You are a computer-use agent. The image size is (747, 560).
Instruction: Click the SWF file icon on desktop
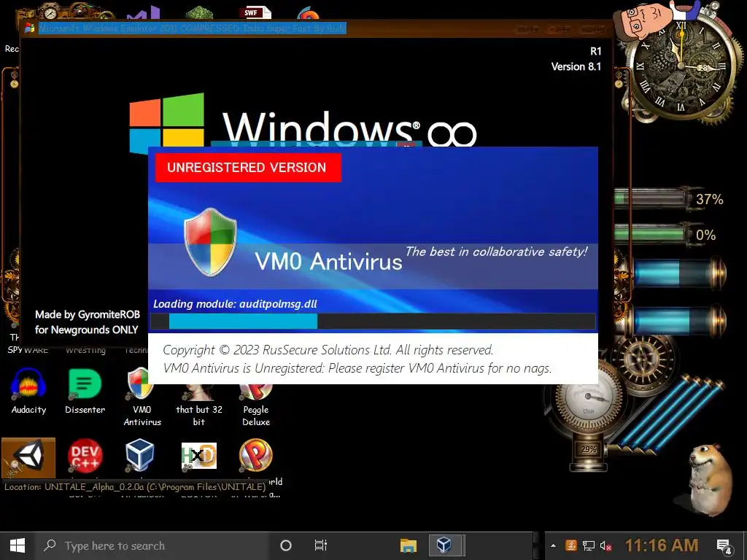(255, 12)
